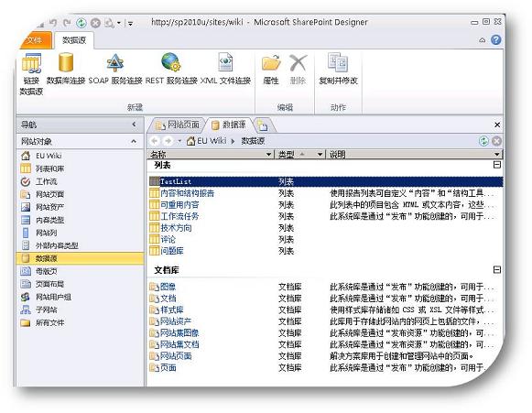Open the 网站集文档 document library
This screenshot has width=532, height=413.
[x=179, y=345]
